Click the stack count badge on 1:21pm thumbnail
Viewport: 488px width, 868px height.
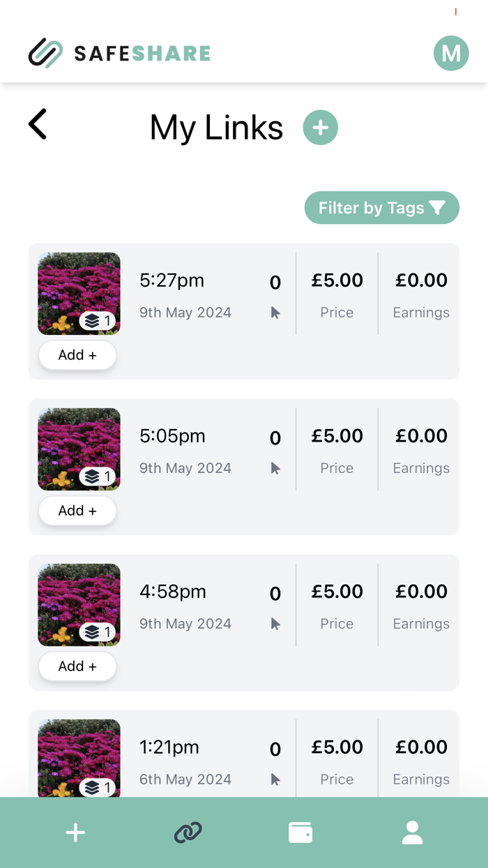98,788
